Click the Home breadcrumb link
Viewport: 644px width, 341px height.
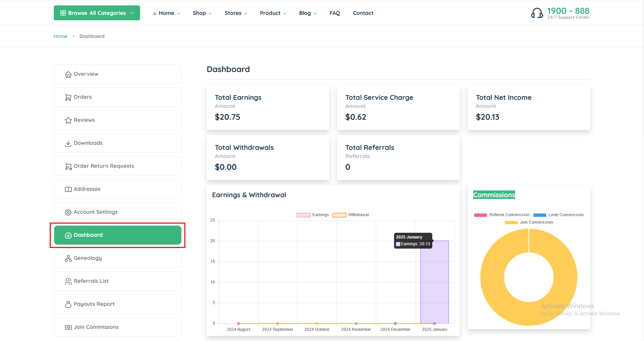click(x=60, y=36)
